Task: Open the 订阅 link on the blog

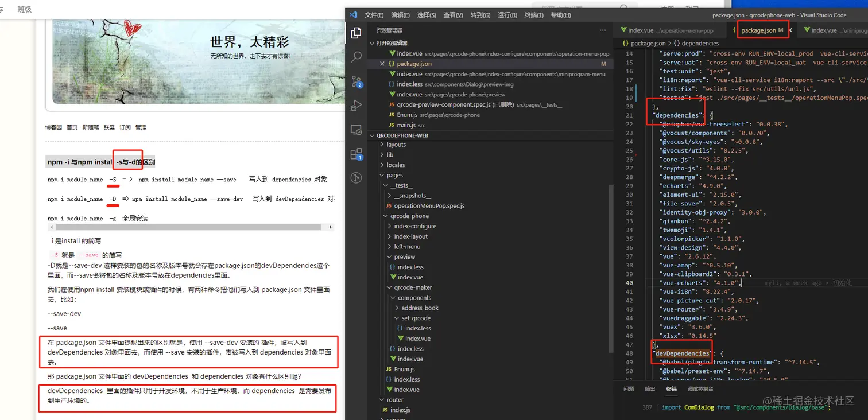Action: click(x=125, y=127)
